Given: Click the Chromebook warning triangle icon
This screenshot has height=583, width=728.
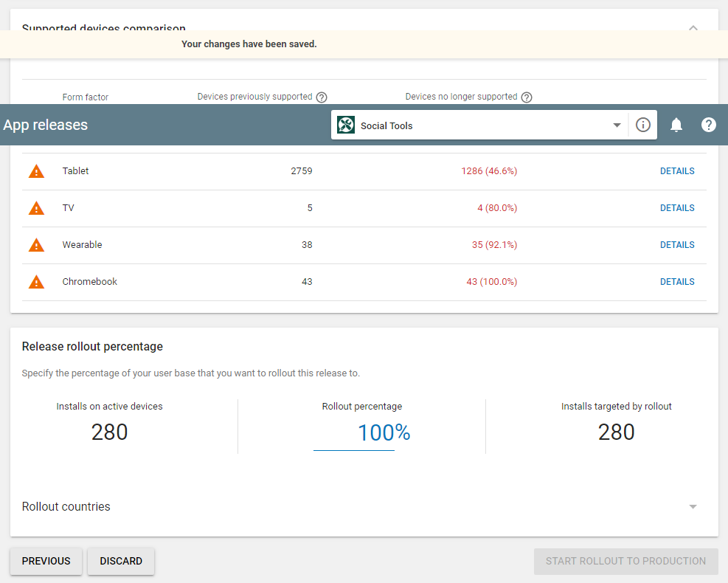Looking at the screenshot, I should (36, 282).
